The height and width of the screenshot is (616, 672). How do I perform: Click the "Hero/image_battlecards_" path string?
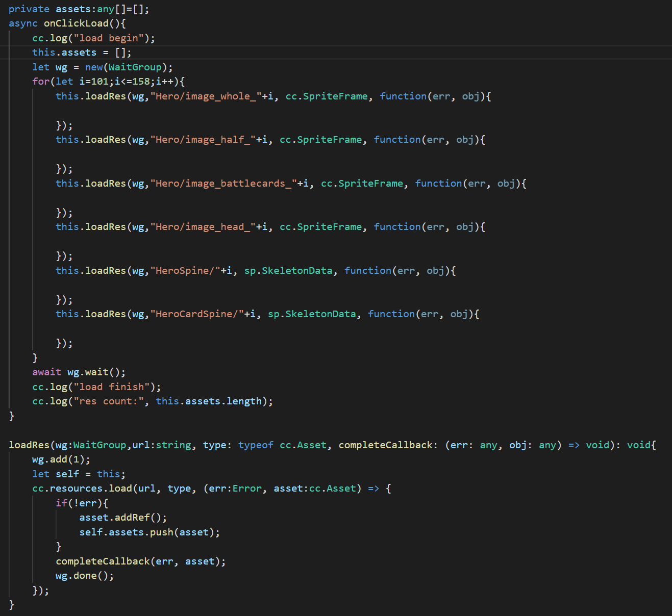[x=223, y=184]
